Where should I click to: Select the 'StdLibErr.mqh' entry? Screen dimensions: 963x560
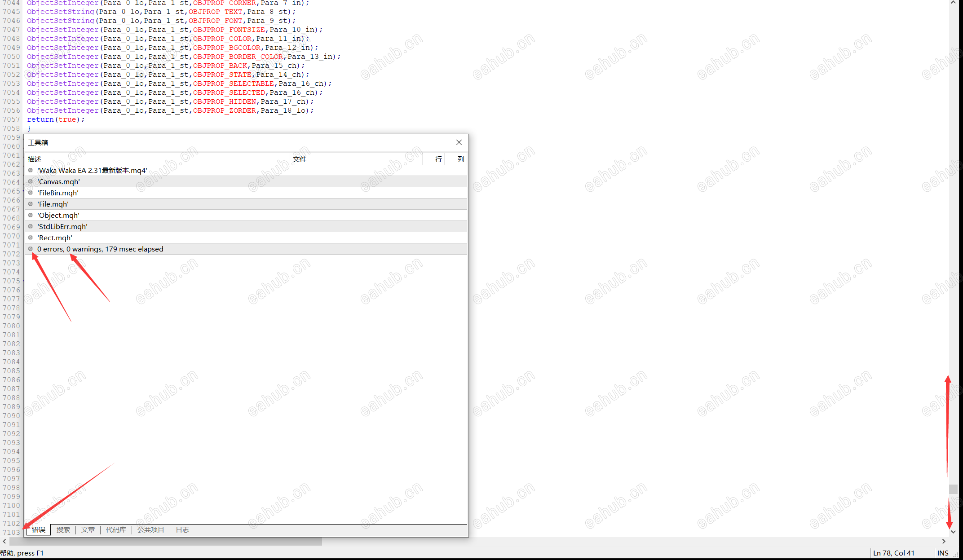62,227
